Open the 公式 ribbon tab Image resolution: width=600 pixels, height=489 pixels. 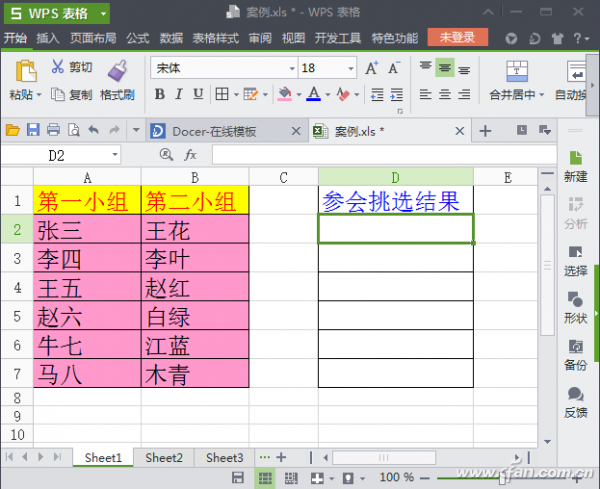138,38
